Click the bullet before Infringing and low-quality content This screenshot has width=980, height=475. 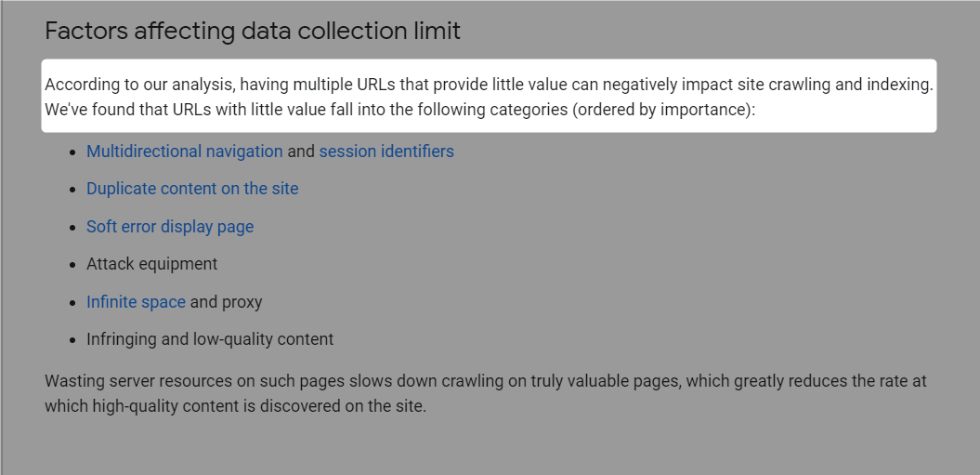(73, 340)
